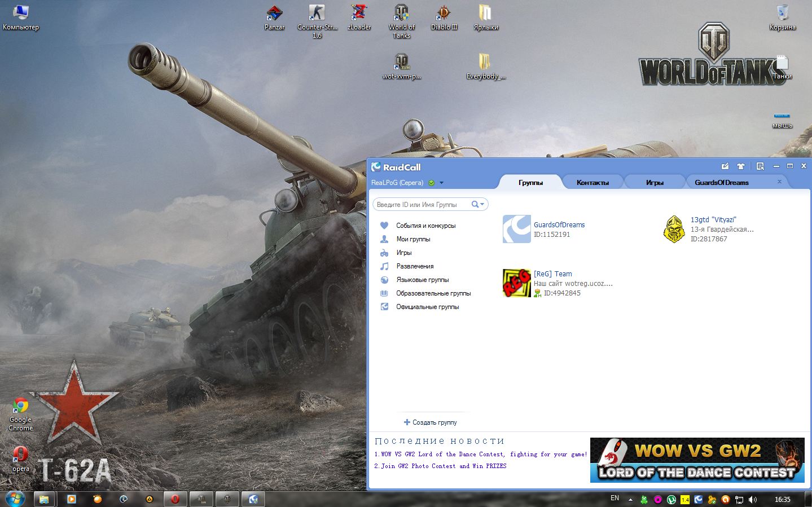The height and width of the screenshot is (507, 812).
Task: Open Windows Media Player taskbar icon
Action: tap(72, 499)
